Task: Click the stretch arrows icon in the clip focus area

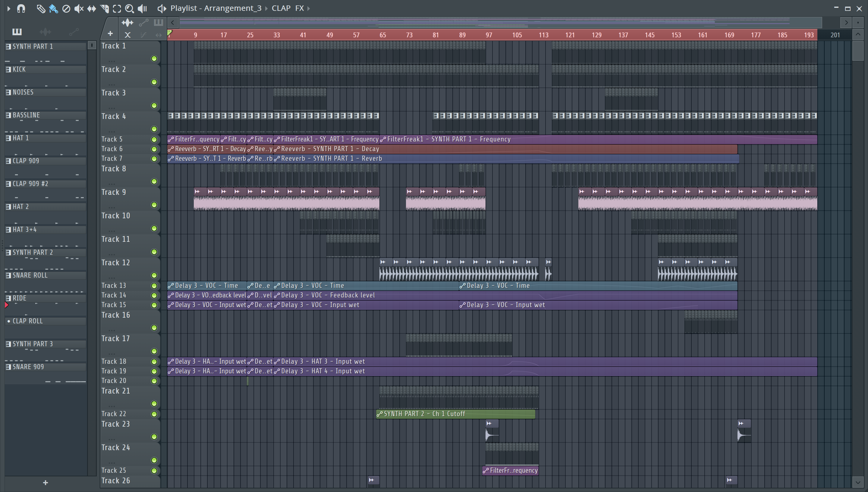Action: pos(159,35)
